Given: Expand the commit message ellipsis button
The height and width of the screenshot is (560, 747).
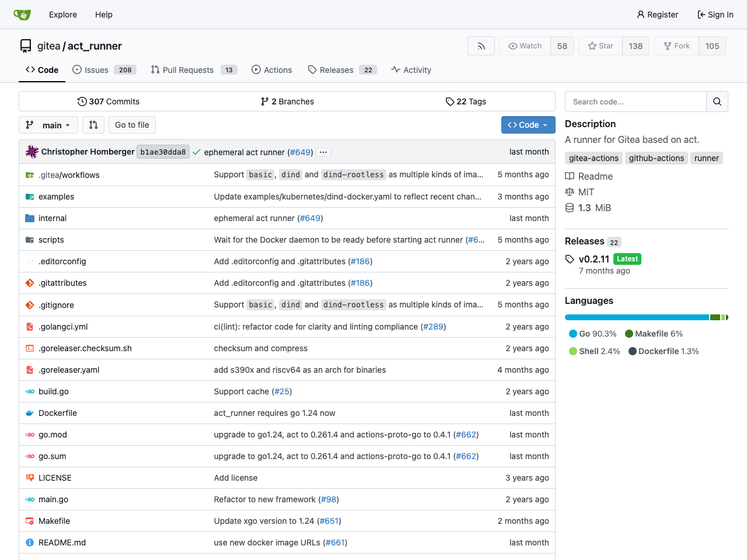Looking at the screenshot, I should coord(323,152).
